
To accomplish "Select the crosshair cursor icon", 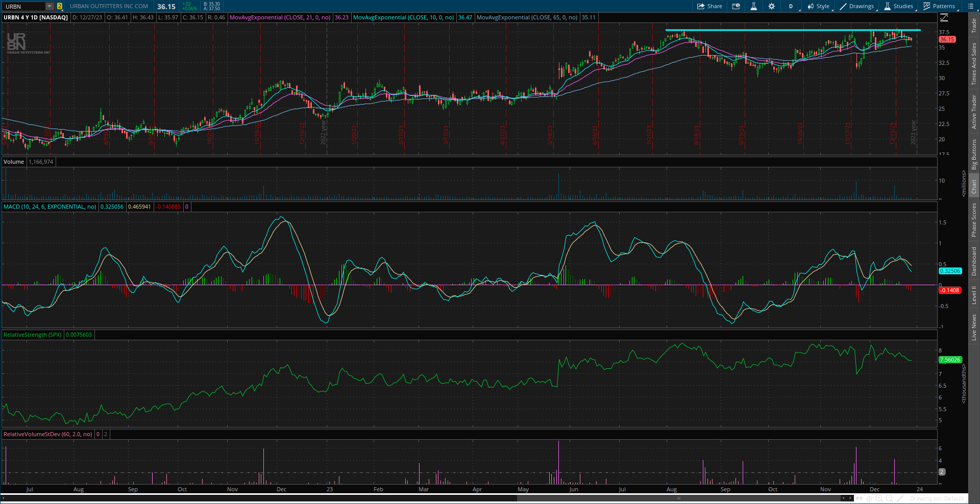I will (x=869, y=498).
